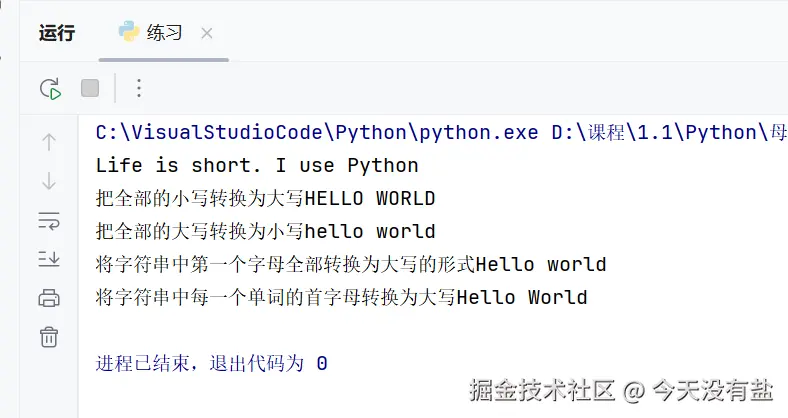
Task: Toggle scroll to end of output
Action: pyautogui.click(x=48, y=259)
